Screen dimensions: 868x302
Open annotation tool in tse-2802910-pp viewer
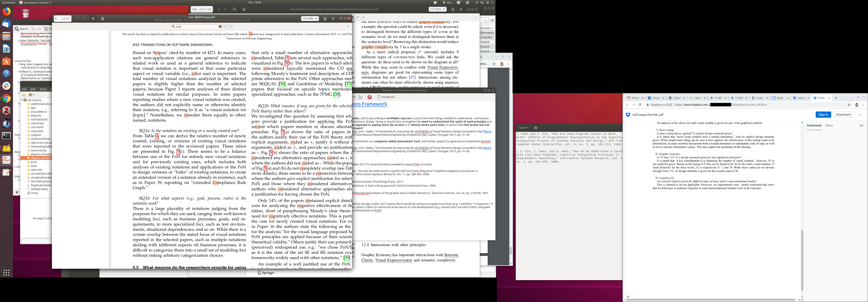(325, 19)
